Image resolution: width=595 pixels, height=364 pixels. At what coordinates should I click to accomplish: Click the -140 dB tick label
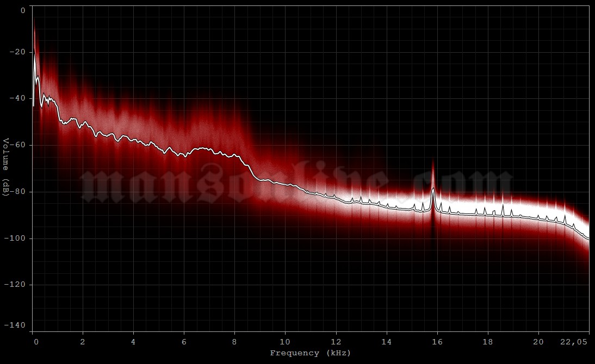point(16,325)
